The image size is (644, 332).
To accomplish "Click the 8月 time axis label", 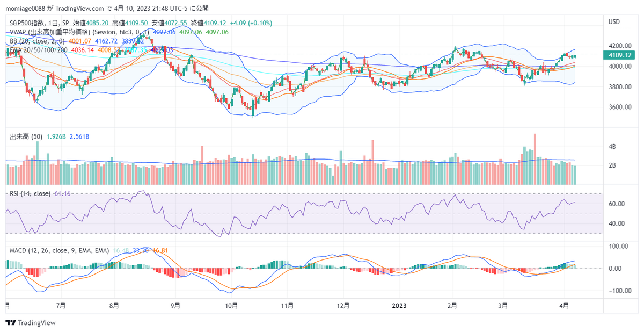I will [x=114, y=306].
